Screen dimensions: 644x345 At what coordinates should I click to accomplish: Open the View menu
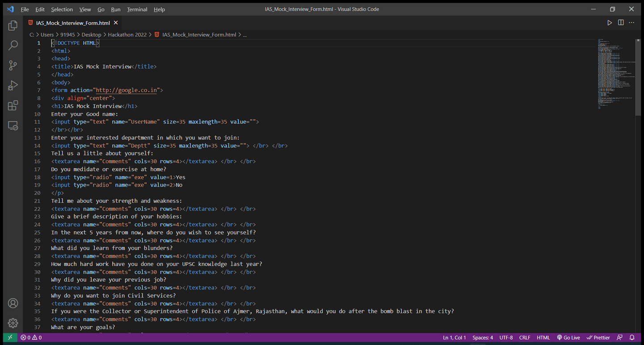[85, 9]
